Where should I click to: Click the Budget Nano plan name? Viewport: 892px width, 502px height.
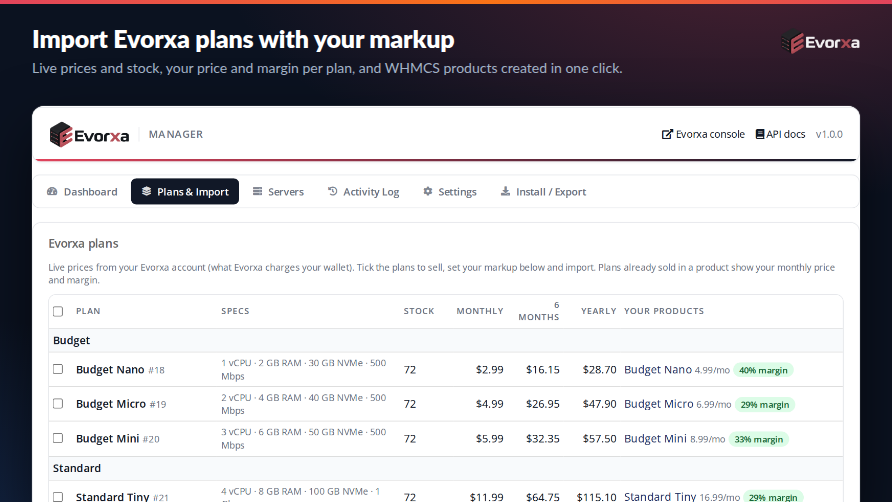pyautogui.click(x=110, y=369)
